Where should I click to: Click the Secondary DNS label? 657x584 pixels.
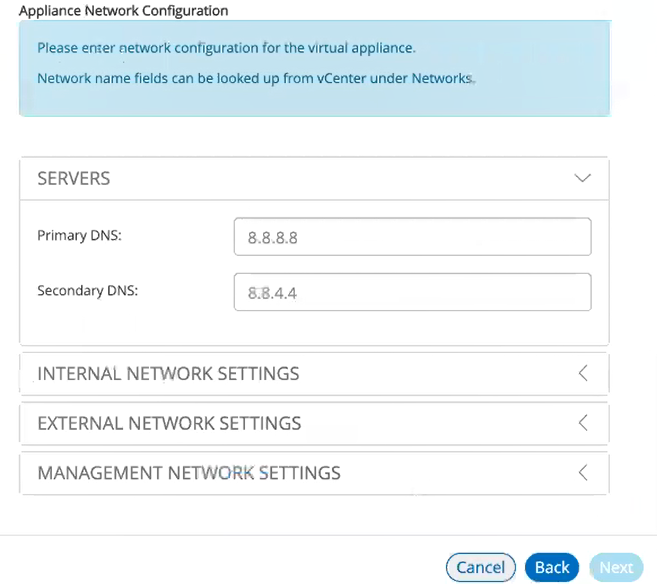[88, 290]
